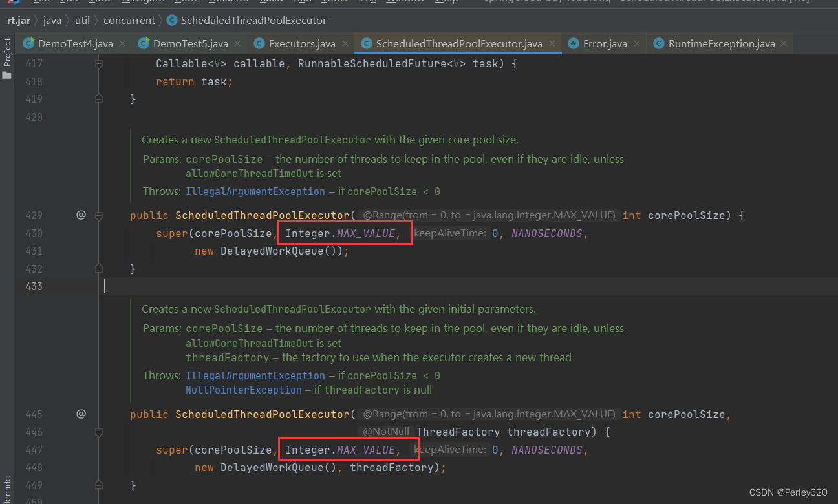Image resolution: width=838 pixels, height=504 pixels.
Task: Collapse the code fold on line 417
Action: 99,64
